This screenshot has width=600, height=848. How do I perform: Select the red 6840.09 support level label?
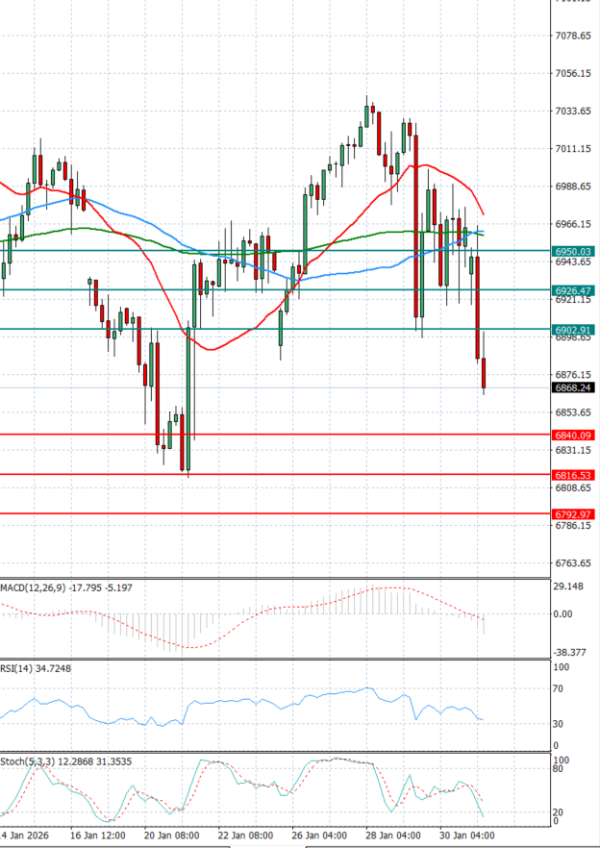click(573, 435)
